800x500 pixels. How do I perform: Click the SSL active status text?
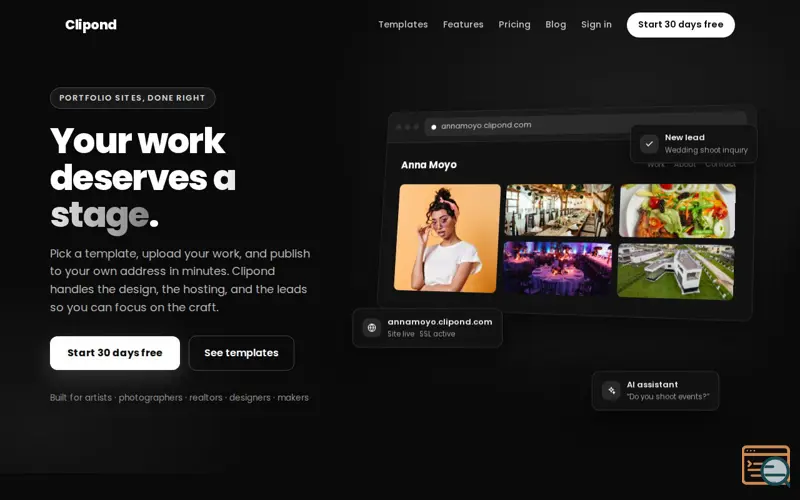click(x=437, y=334)
